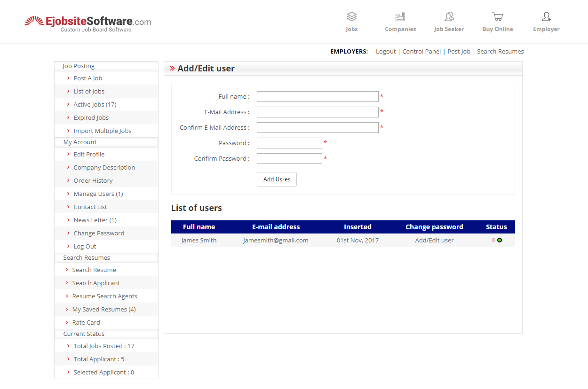Screen dimensions: 588x389
Task: Focus the Confirm Password input field
Action: (x=289, y=159)
